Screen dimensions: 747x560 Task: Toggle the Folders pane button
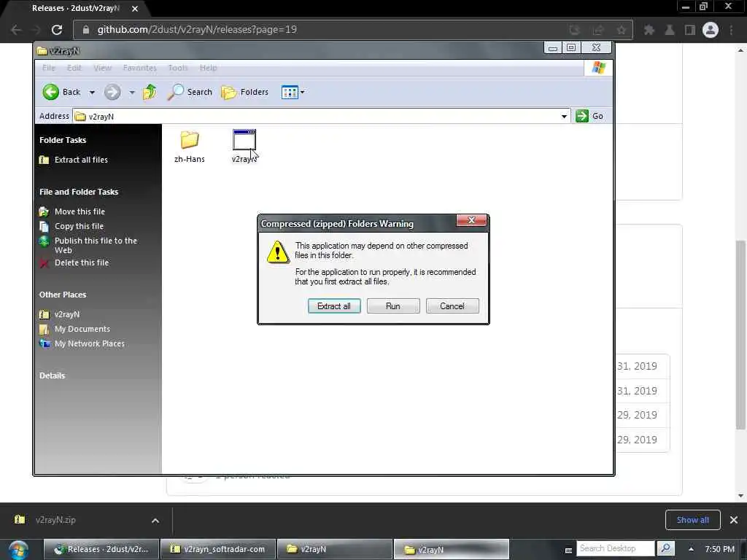(x=245, y=92)
